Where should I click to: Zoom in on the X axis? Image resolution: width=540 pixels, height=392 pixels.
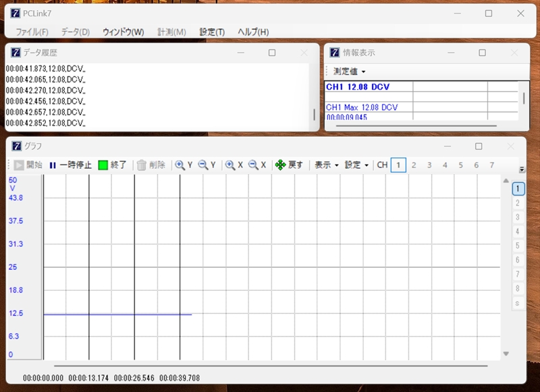[234, 165]
